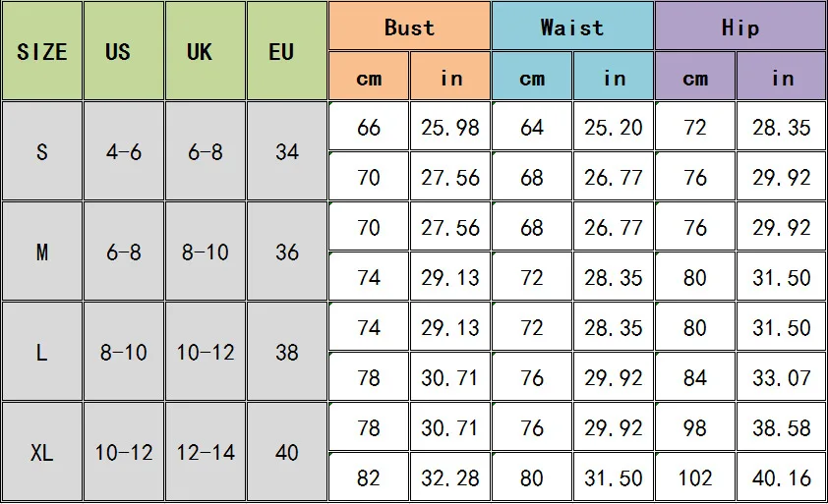Click the SIZE column header
The width and height of the screenshot is (828, 504).
pyautogui.click(x=41, y=51)
